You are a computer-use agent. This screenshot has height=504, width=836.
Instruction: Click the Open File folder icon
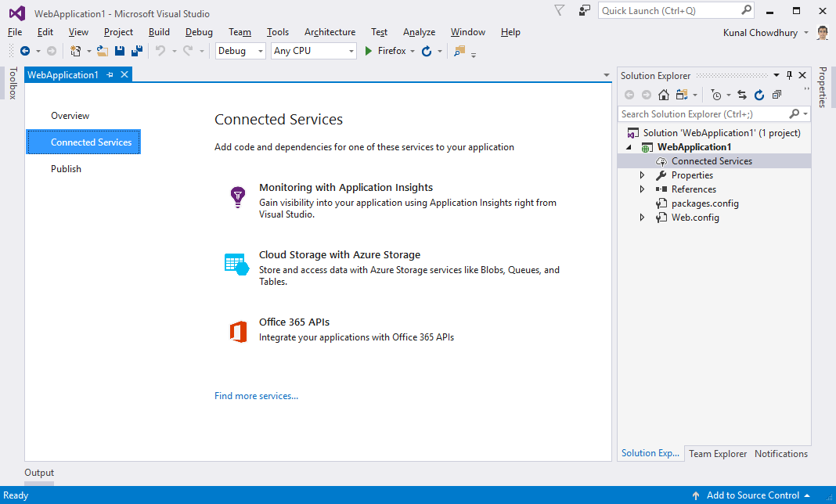(x=103, y=51)
